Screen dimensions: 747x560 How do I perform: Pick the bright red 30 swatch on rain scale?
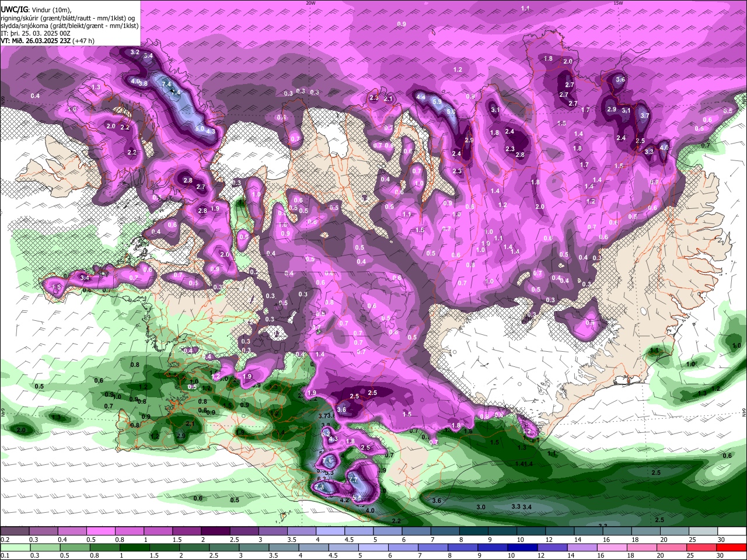732,548
